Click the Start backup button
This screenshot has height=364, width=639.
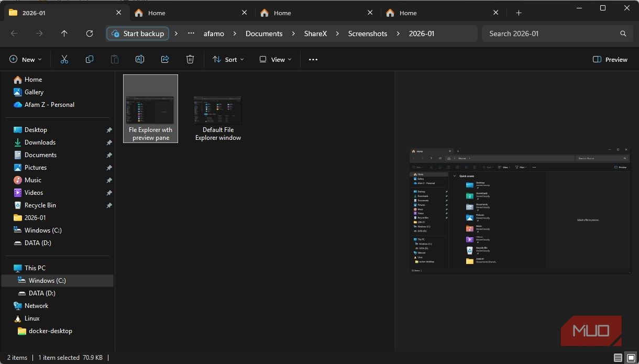point(138,34)
